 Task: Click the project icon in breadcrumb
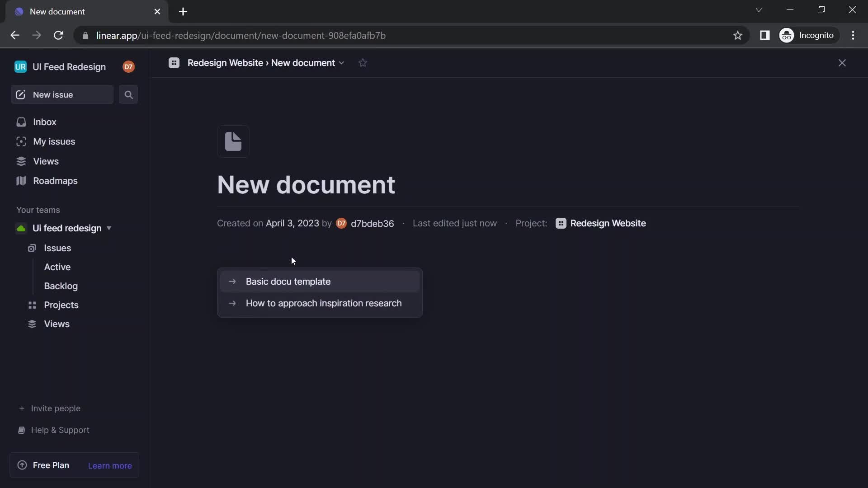174,63
